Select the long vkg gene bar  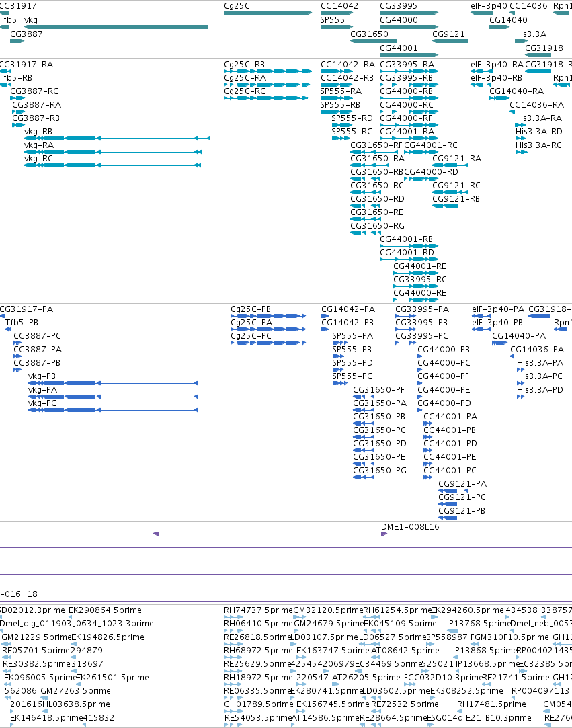click(116, 27)
